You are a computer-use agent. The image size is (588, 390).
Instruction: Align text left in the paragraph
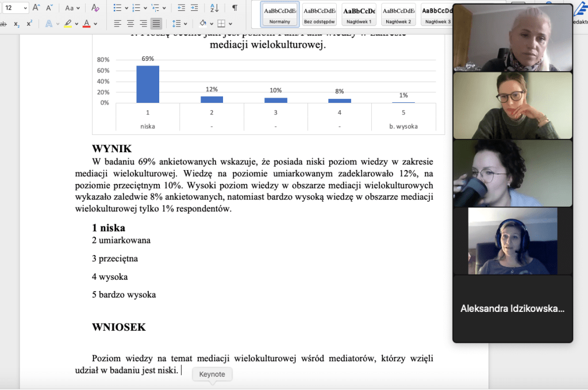pos(118,24)
